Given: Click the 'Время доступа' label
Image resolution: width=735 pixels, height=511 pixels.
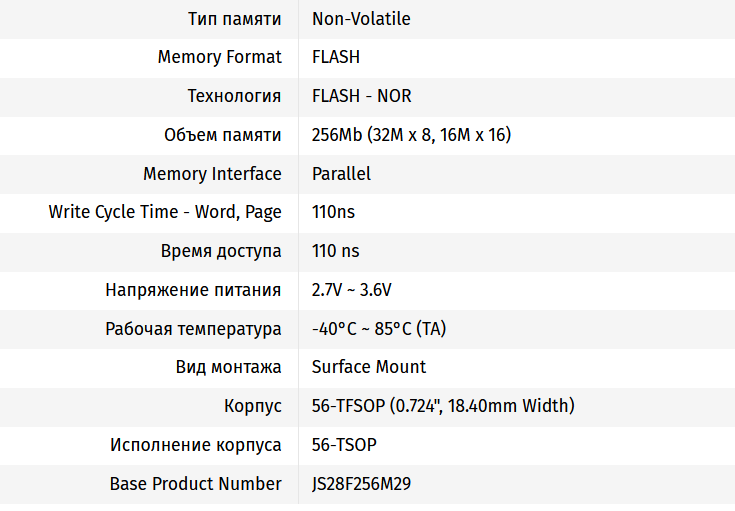Looking at the screenshot, I should pos(221,251).
